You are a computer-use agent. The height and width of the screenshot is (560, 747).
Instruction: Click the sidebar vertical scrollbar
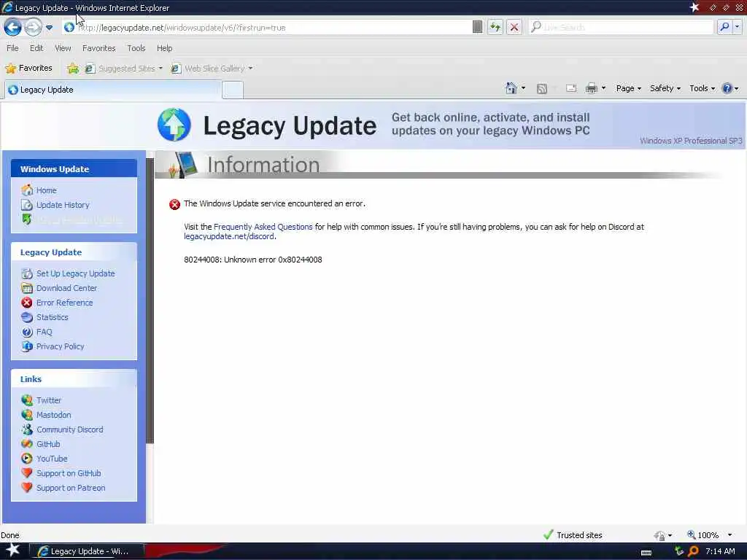[x=150, y=300]
